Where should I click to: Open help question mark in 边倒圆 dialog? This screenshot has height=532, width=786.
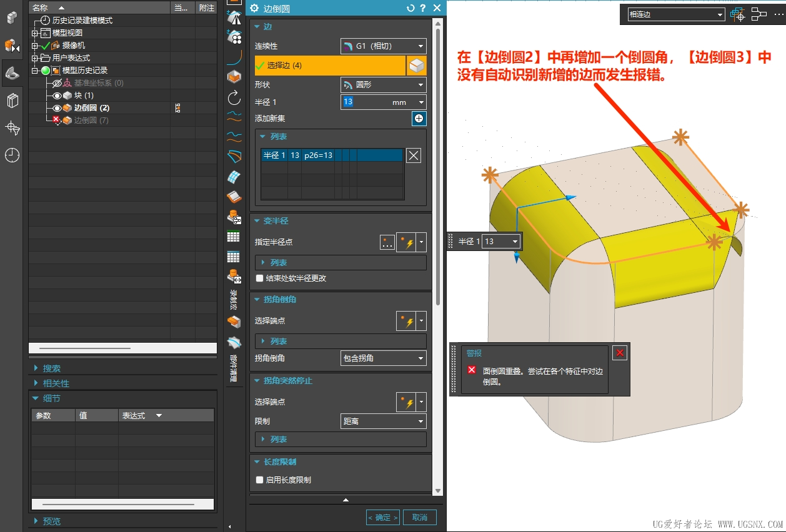click(423, 8)
